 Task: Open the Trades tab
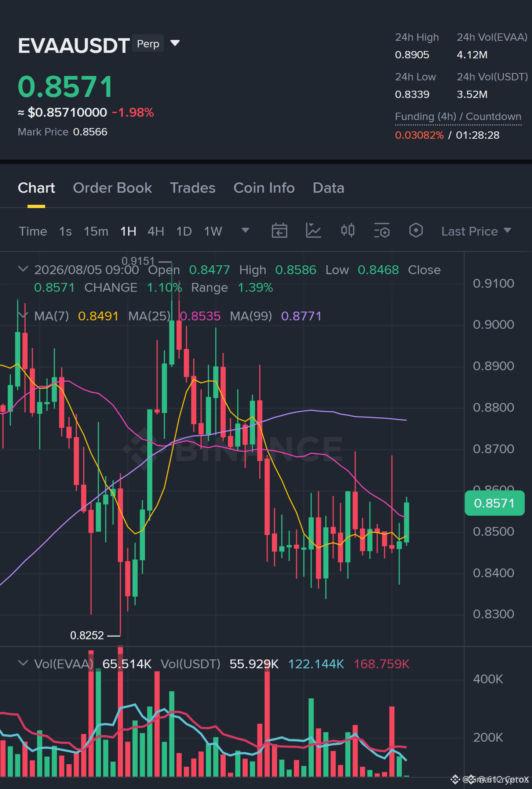pos(193,188)
